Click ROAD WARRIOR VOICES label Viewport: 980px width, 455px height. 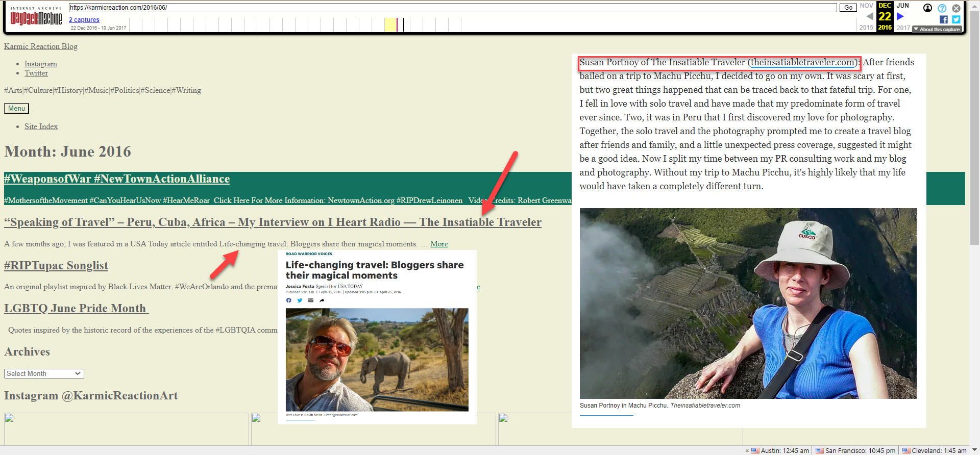pyautogui.click(x=309, y=254)
